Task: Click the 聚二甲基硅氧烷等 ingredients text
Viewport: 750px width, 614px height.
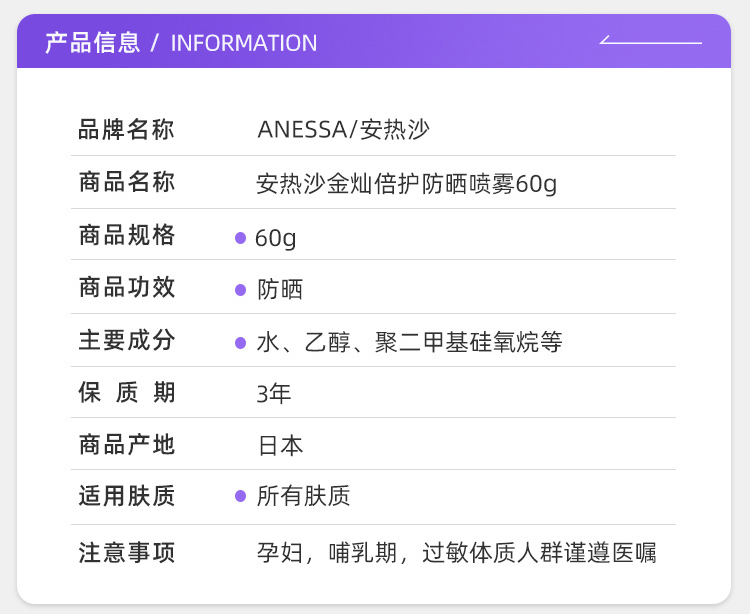Action: coord(468,343)
